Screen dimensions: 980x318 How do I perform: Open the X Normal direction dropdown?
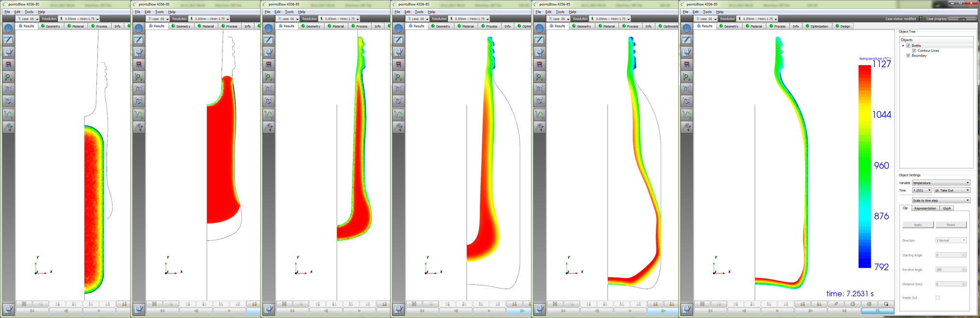[951, 240]
